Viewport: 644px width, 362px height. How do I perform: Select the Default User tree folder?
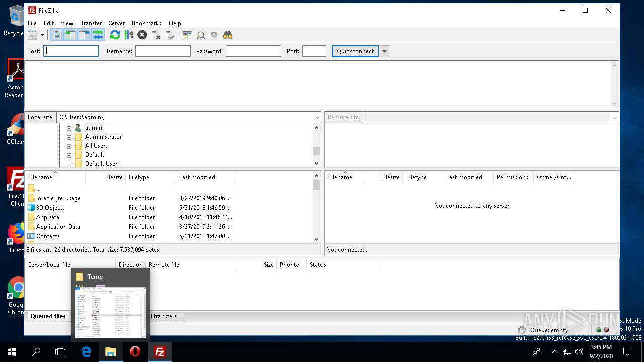[x=101, y=164]
